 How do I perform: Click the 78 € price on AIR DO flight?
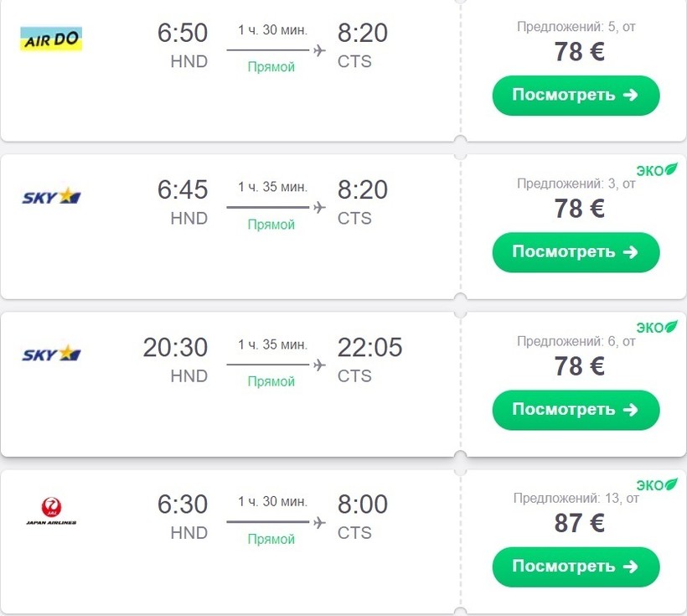[x=579, y=51]
